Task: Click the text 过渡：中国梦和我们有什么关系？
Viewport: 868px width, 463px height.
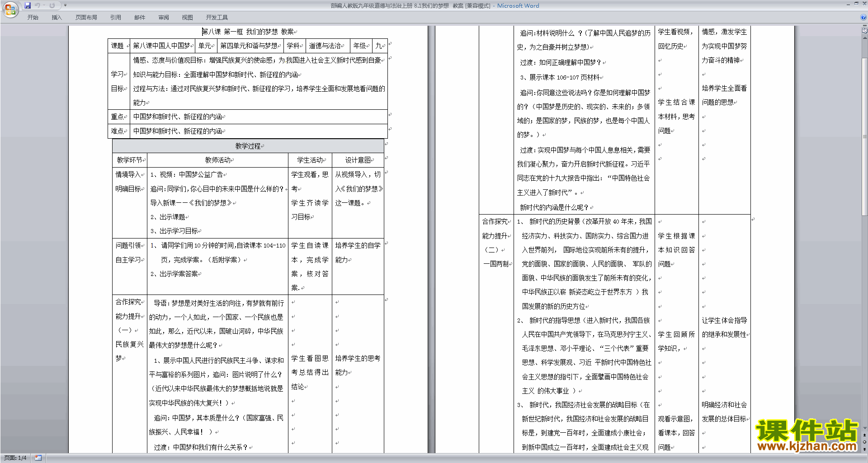Action: pos(201,447)
